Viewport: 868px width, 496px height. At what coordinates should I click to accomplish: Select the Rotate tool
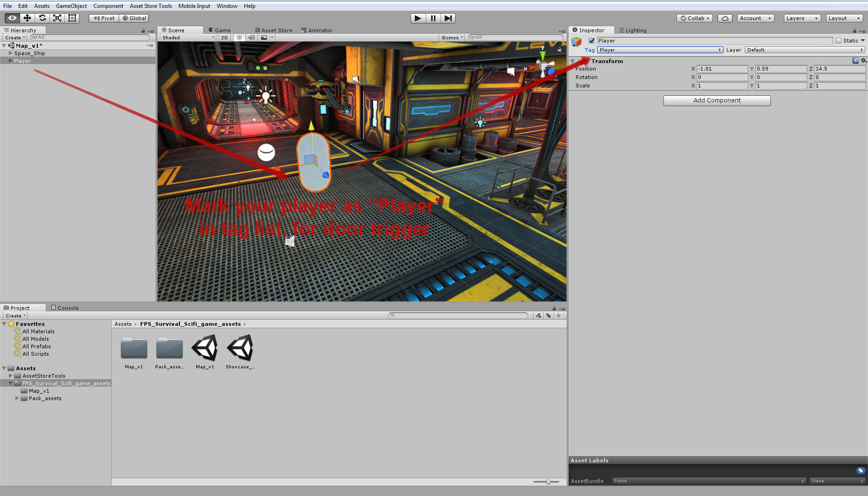pos(42,18)
